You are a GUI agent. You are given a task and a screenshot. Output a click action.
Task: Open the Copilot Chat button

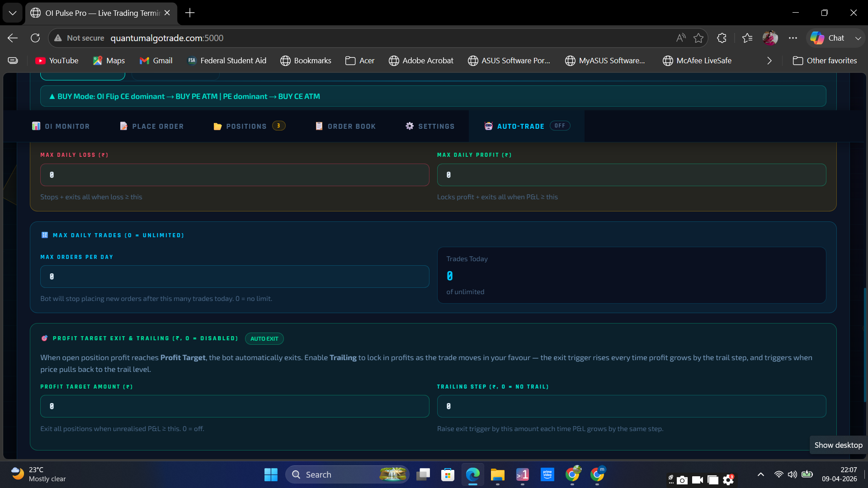(827, 38)
